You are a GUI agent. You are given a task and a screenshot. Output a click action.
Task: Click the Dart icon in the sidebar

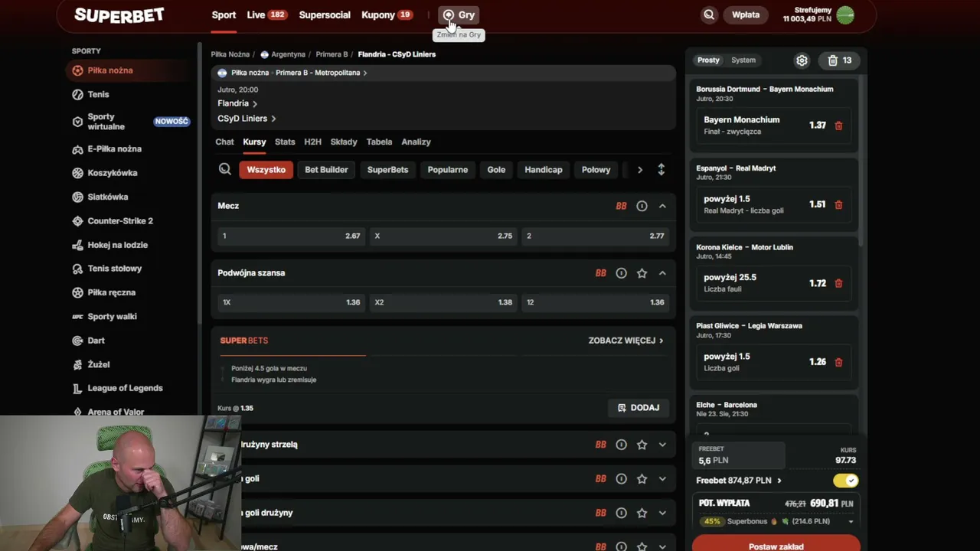[77, 341]
